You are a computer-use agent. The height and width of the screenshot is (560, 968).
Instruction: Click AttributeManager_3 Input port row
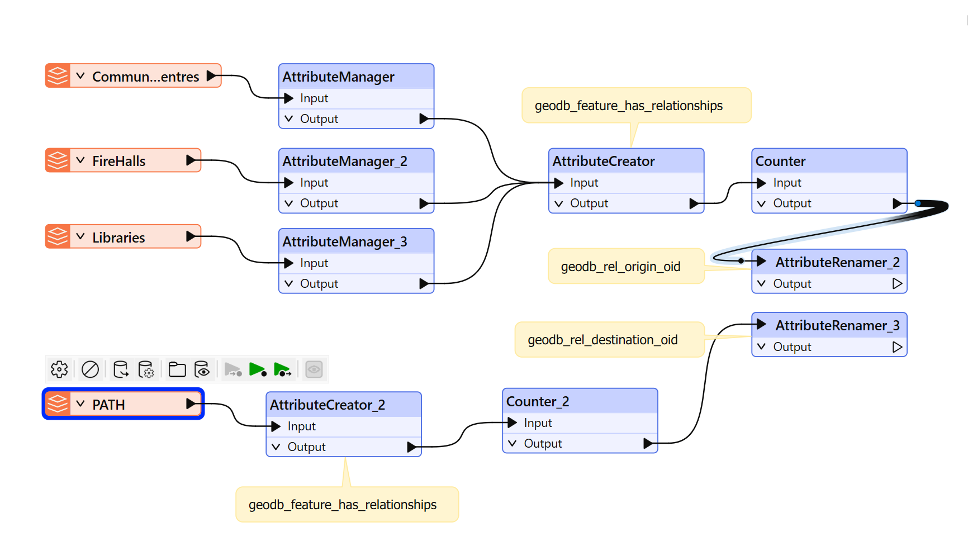[x=356, y=263]
